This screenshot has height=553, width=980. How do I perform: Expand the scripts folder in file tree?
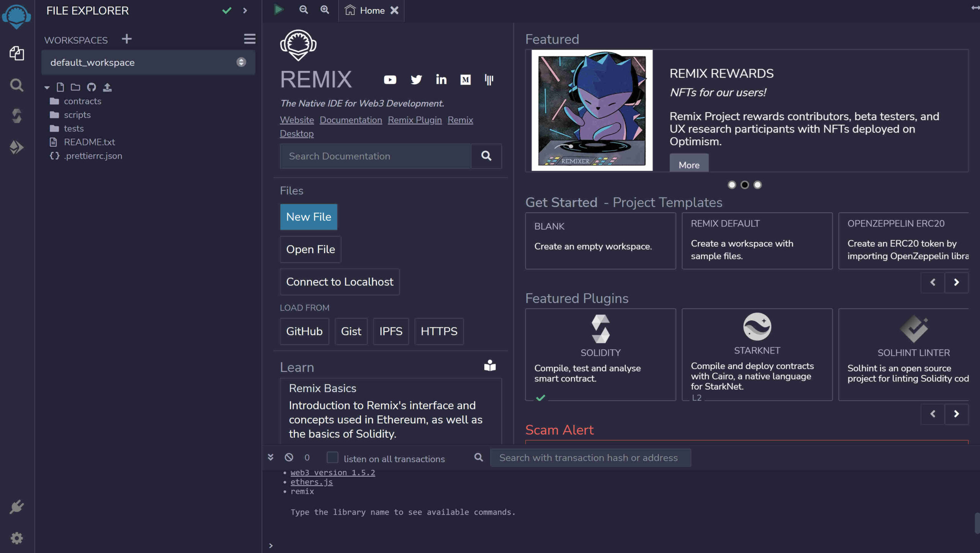76,115
